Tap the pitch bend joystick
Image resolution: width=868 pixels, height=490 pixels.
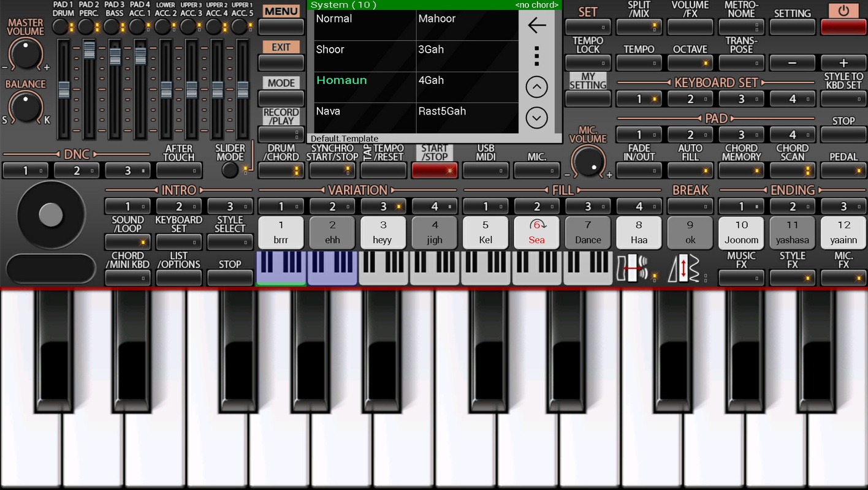pyautogui.click(x=51, y=214)
